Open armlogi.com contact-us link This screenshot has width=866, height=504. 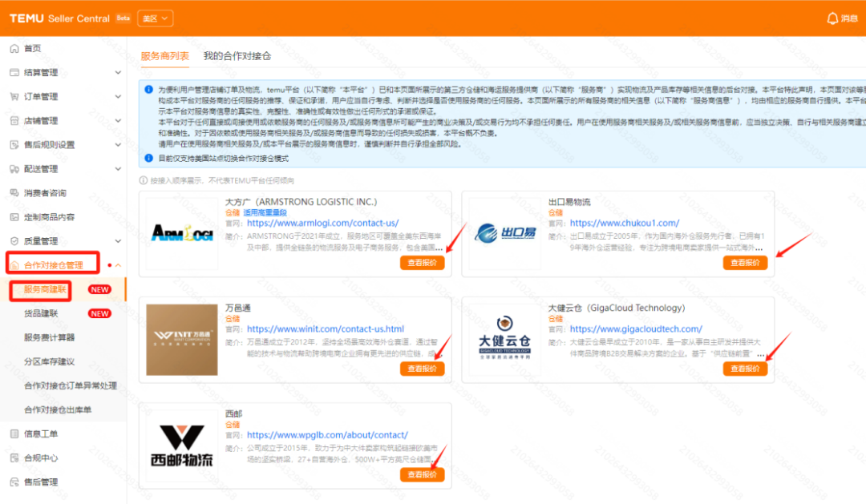[x=322, y=223]
